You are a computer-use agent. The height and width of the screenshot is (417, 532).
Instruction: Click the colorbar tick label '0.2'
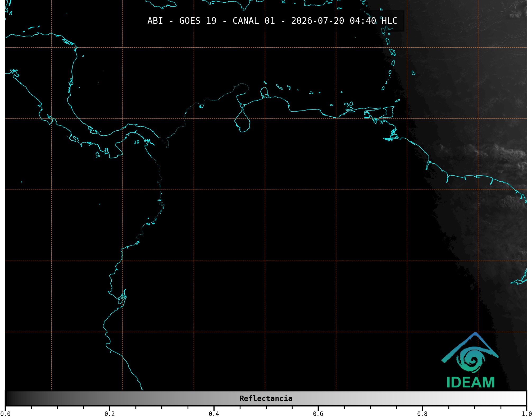pyautogui.click(x=110, y=414)
